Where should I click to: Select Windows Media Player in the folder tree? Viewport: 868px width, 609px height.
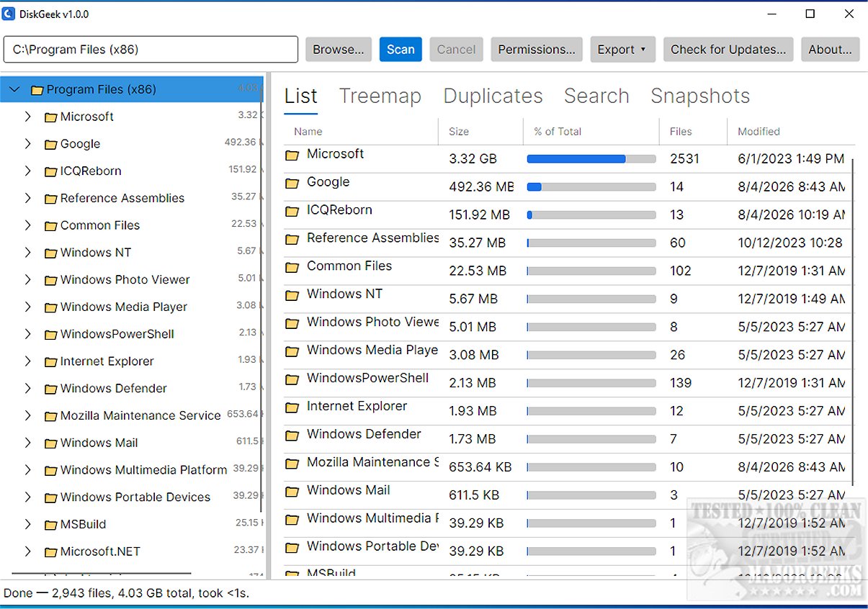(124, 307)
